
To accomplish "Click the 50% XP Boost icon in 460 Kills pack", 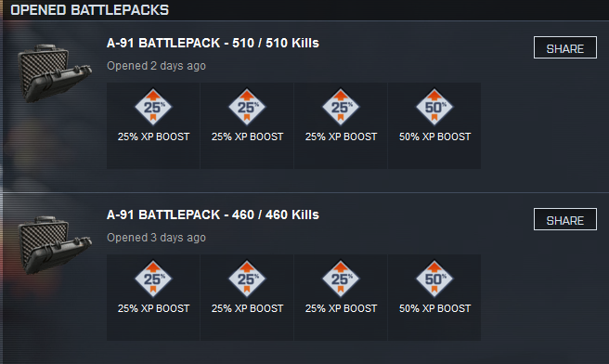I will 434,279.
